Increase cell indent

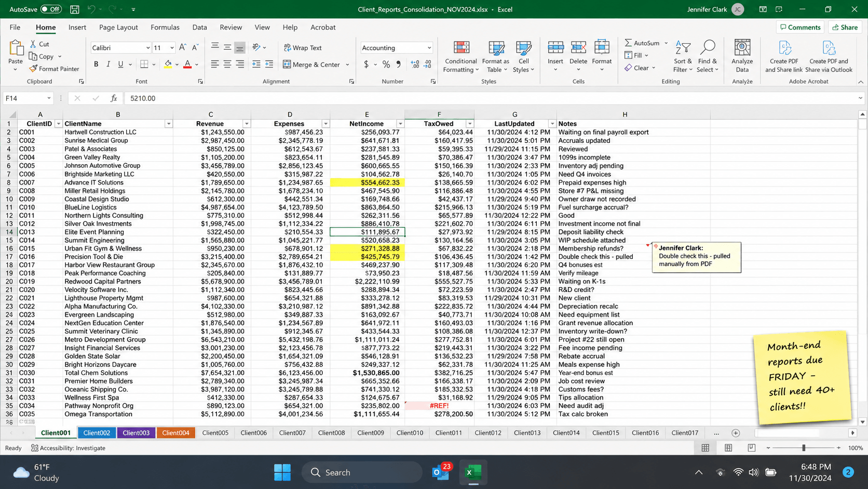point(269,64)
